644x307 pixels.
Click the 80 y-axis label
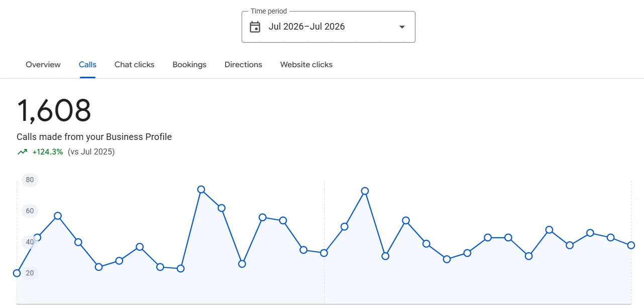point(30,180)
